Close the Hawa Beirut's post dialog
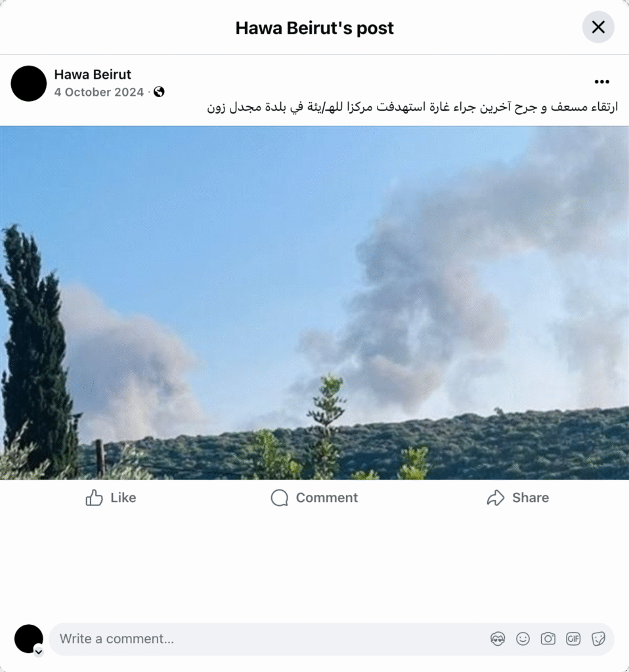This screenshot has width=629, height=672. coord(598,28)
